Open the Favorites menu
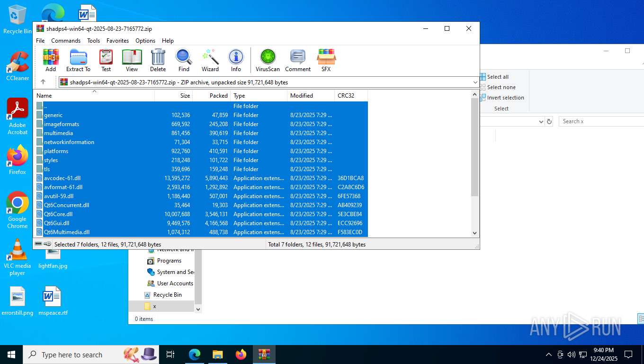 click(x=117, y=41)
